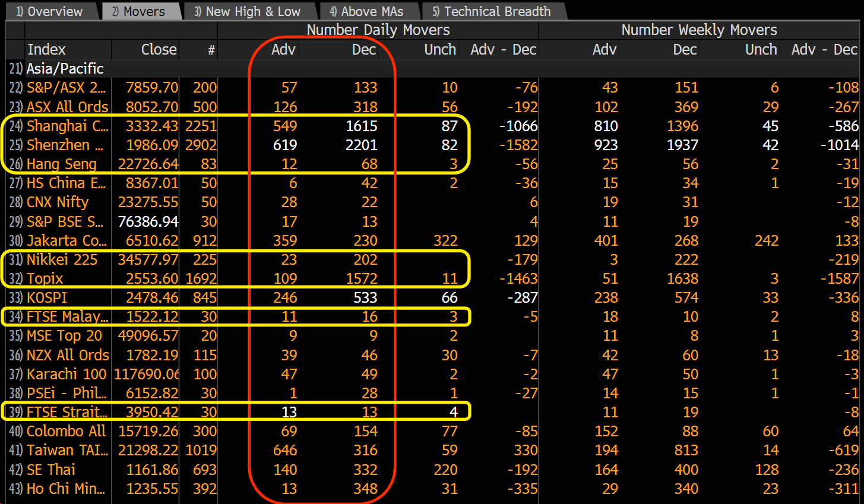Open the S&P/ASX 2... index row
This screenshot has width=864, height=504.
(x=66, y=88)
